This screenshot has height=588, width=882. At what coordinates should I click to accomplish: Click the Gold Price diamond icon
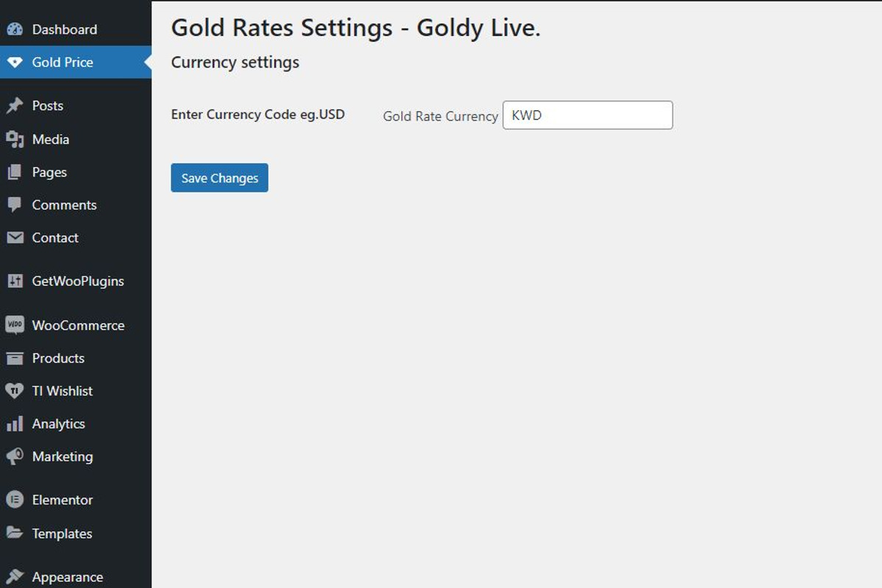[x=15, y=62]
